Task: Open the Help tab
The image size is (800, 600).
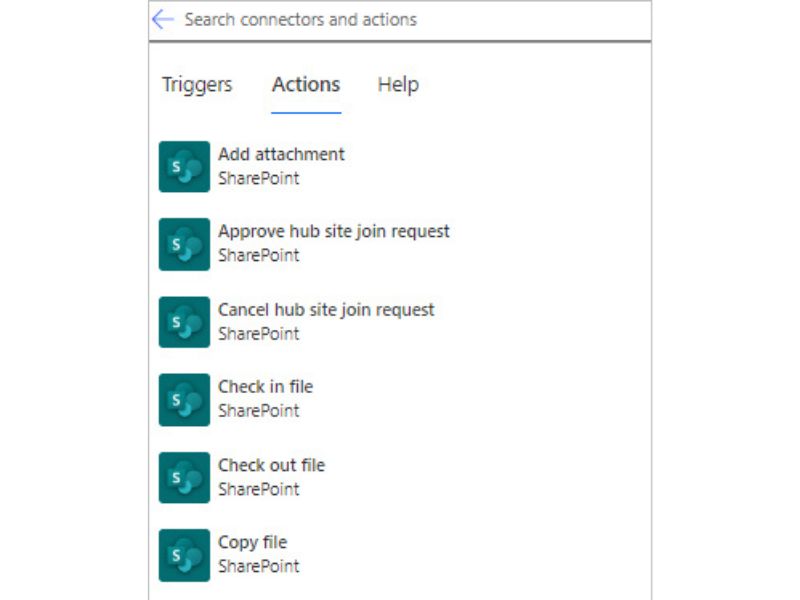Action: tap(398, 85)
